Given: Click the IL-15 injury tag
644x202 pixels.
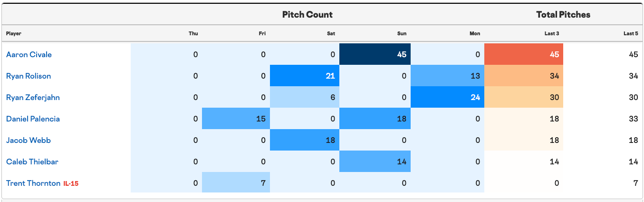Looking at the screenshot, I should click(x=71, y=183).
